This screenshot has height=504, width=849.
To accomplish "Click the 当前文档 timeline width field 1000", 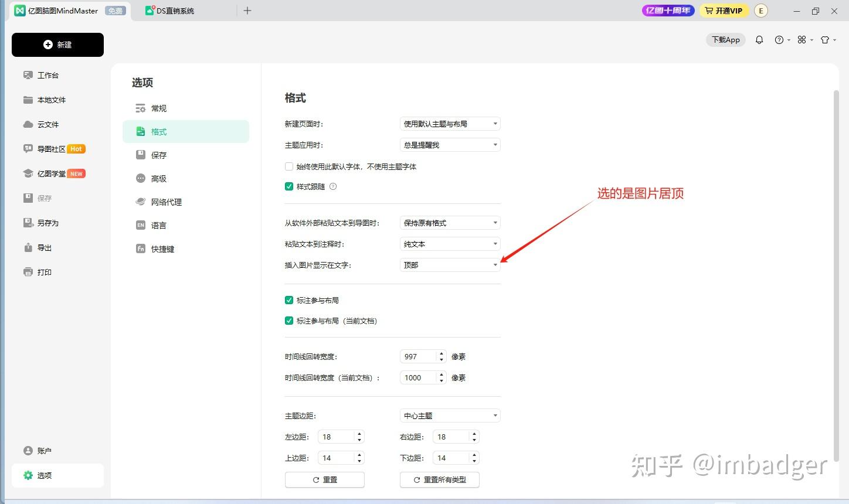I will coord(419,377).
